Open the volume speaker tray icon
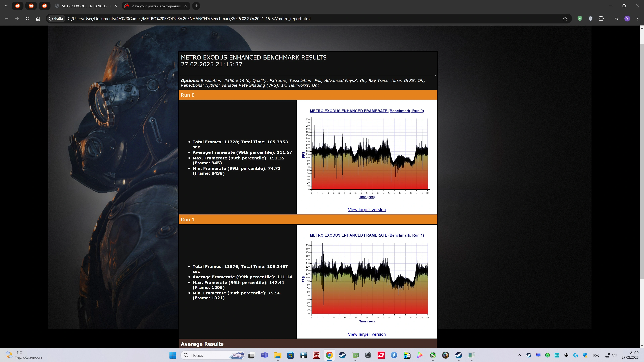The width and height of the screenshot is (644, 362). click(x=614, y=355)
